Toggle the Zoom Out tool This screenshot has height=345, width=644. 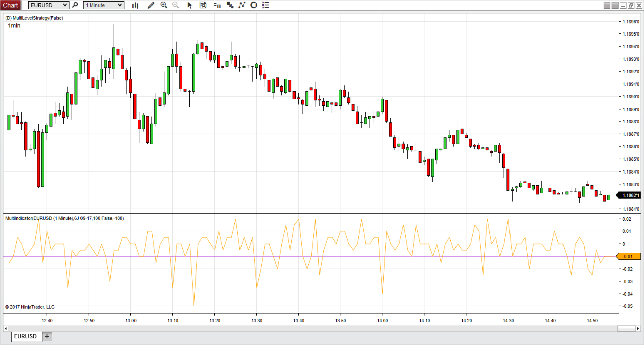click(x=176, y=5)
